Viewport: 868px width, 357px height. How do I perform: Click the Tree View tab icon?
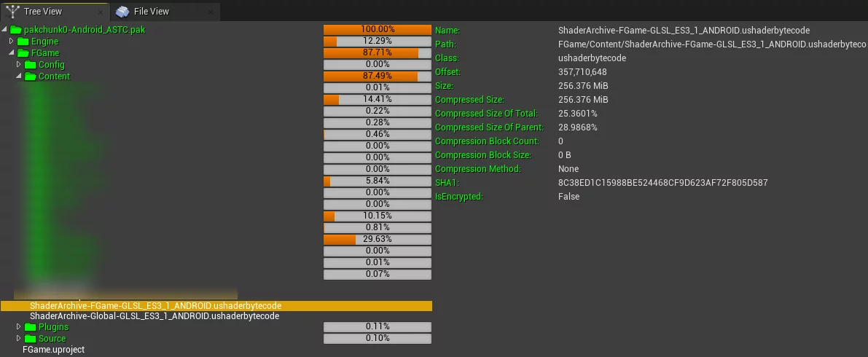point(12,11)
